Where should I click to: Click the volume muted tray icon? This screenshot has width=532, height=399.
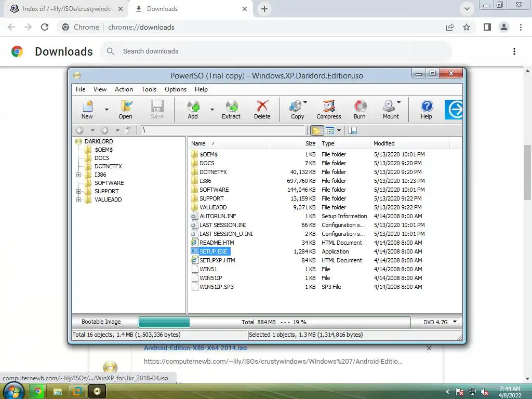click(x=485, y=392)
